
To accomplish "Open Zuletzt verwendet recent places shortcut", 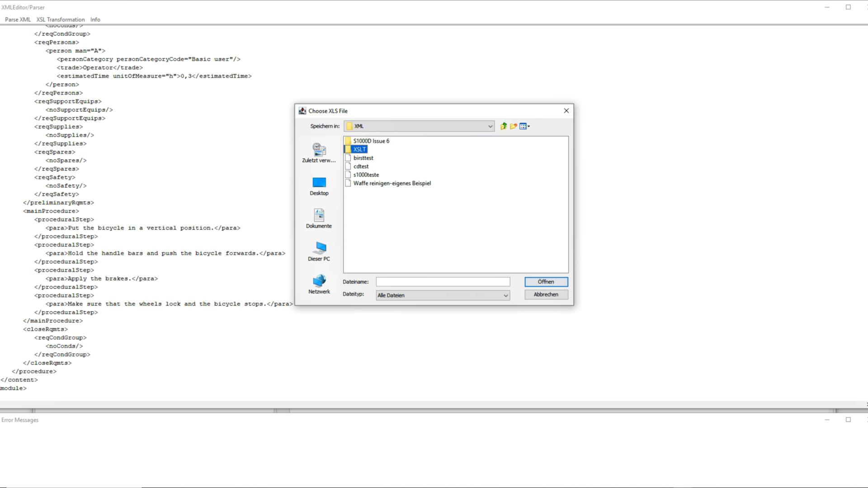I will 319,153.
